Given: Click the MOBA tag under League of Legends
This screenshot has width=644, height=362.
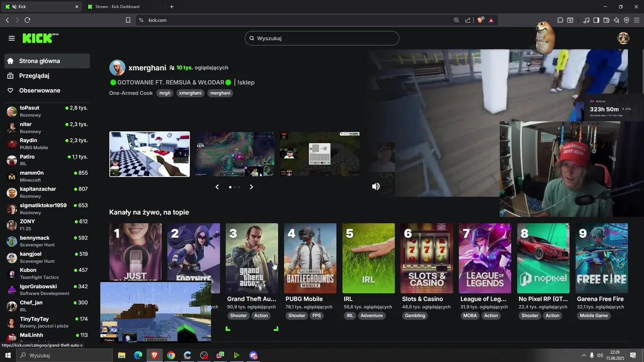Looking at the screenshot, I should point(470,316).
